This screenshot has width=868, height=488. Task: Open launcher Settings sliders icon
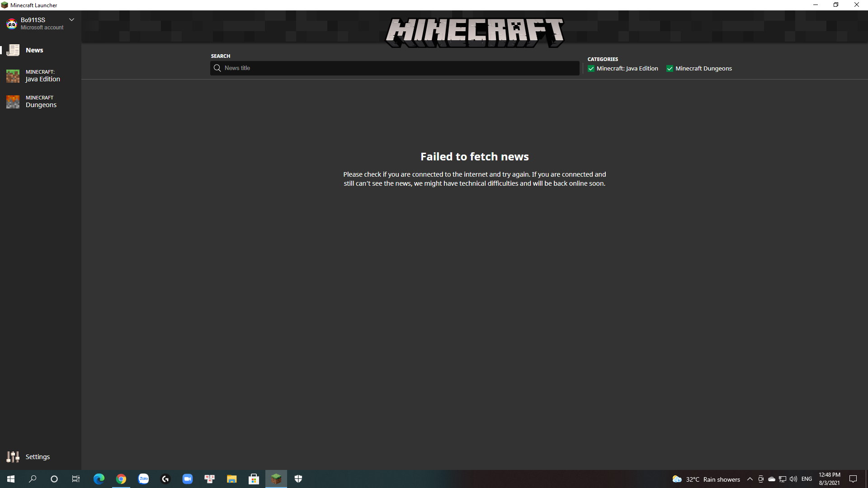coord(13,457)
